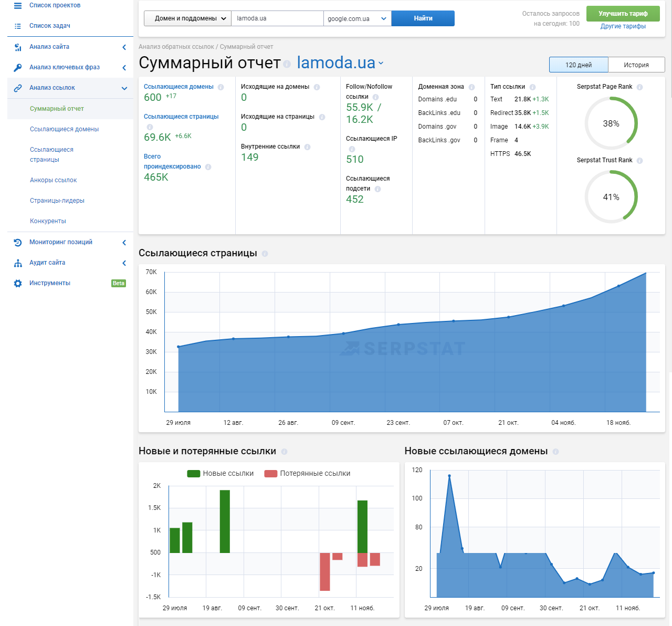Click the Page Rank 38% gauge
This screenshot has height=626, width=672.
(611, 123)
